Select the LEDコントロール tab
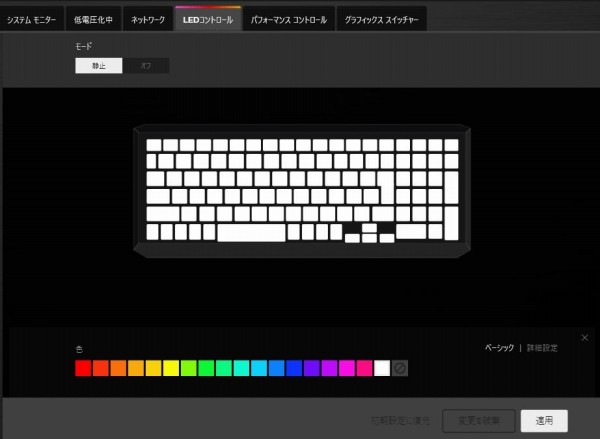Screen dimensions: 600x439 (208, 19)
